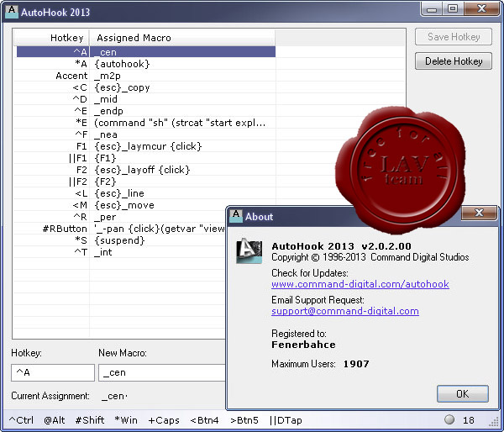Screen dimensions: 504x432
Task: Click the Save Hotkey button
Action: point(454,37)
